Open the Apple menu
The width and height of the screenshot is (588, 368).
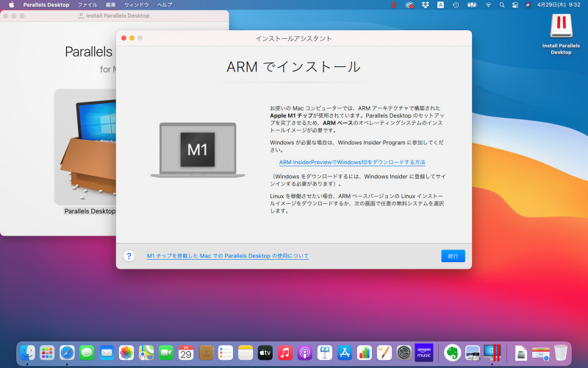[11, 5]
